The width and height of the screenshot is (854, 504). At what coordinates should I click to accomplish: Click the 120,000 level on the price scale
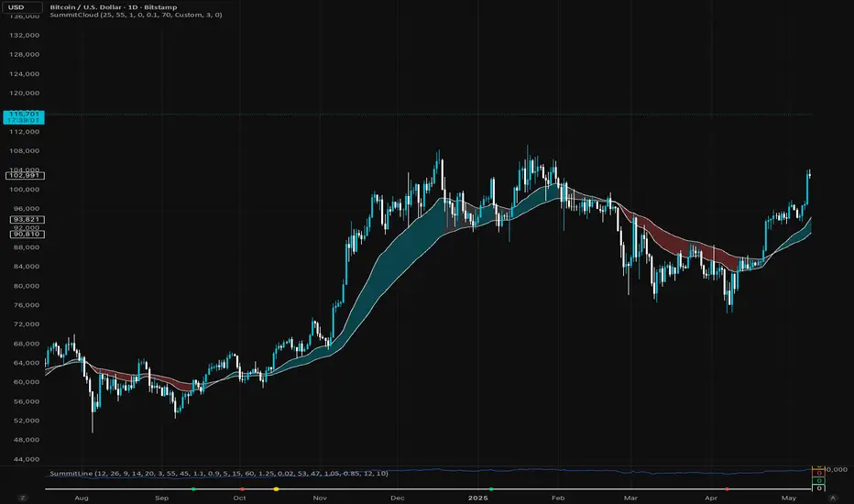coord(25,93)
